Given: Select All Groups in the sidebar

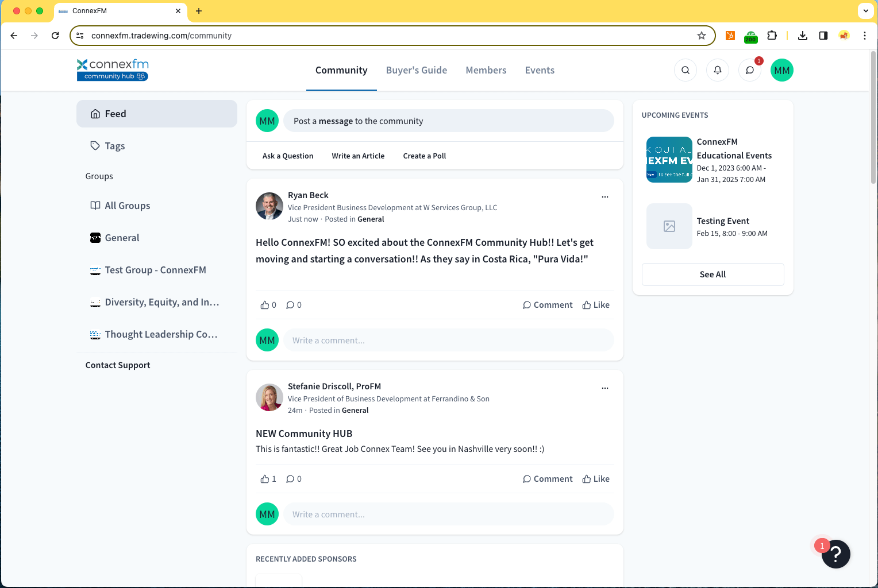Looking at the screenshot, I should 127,206.
